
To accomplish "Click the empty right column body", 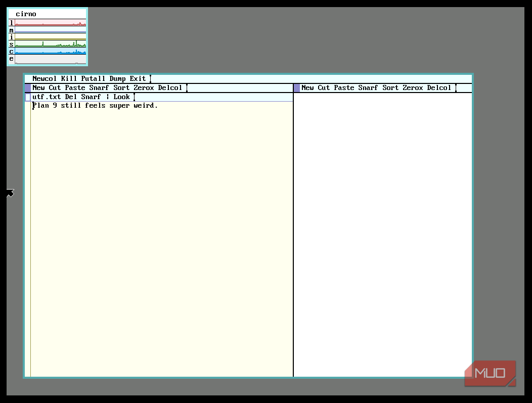I will (383, 235).
